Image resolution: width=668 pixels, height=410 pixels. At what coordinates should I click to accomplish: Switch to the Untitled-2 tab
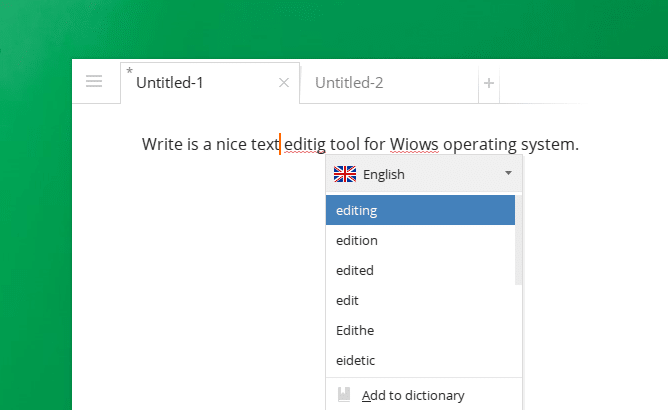(x=389, y=83)
